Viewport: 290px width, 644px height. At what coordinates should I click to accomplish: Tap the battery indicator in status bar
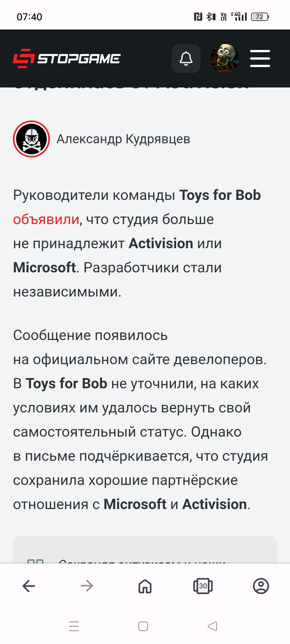(260, 17)
